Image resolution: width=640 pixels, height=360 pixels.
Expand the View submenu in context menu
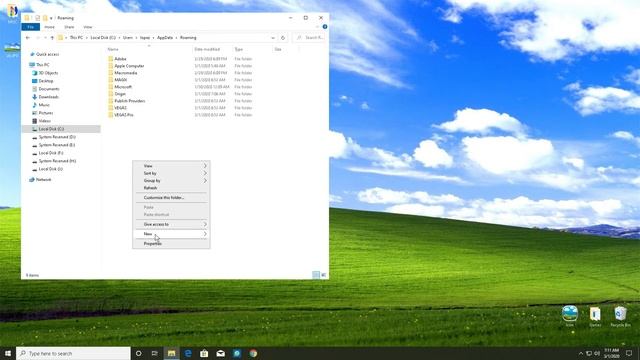click(x=171, y=166)
